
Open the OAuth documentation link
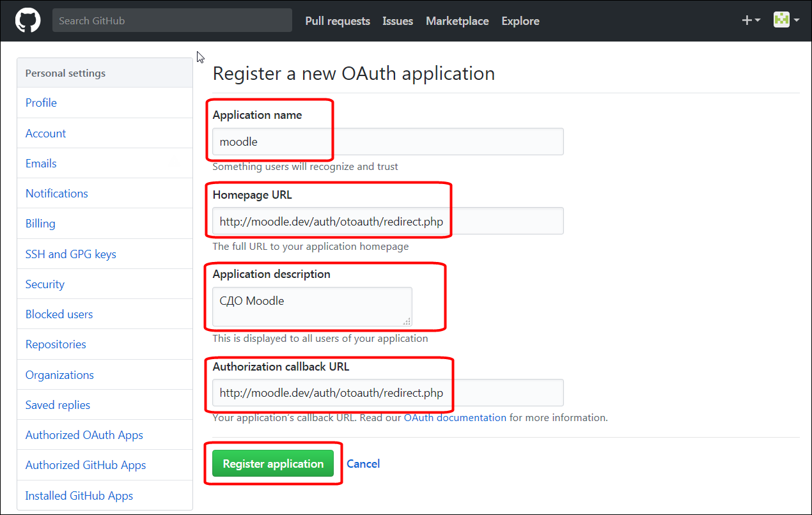[x=455, y=418]
